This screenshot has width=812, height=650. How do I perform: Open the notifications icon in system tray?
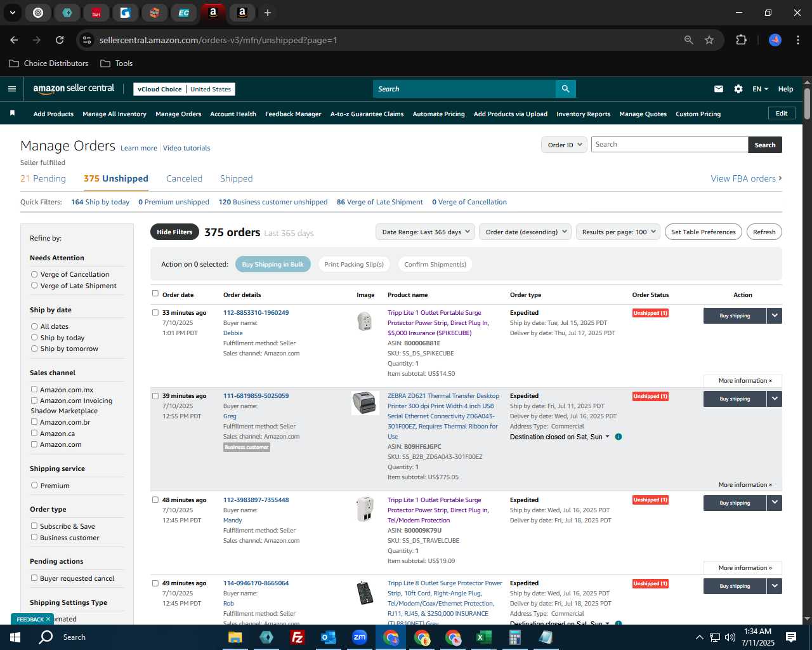pos(791,637)
